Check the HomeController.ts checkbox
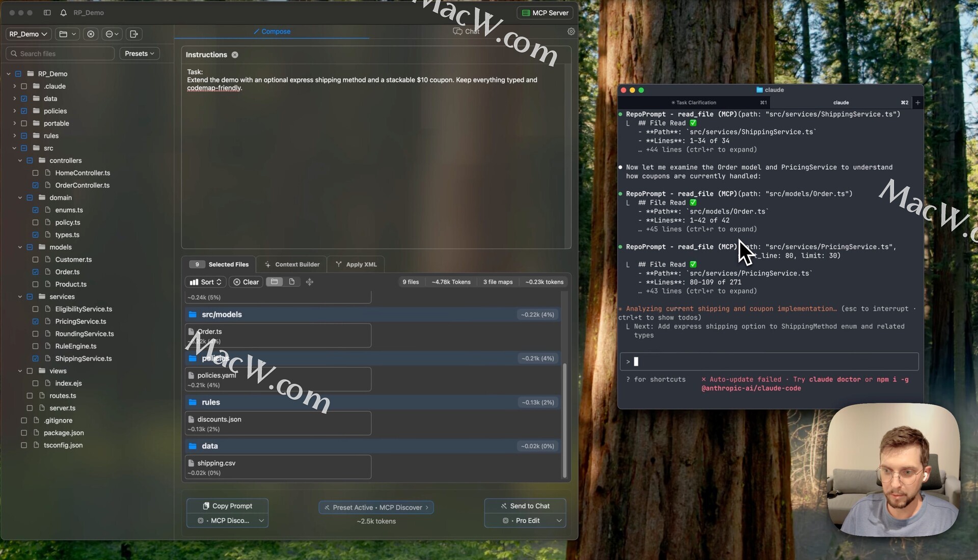978x560 pixels. (35, 173)
